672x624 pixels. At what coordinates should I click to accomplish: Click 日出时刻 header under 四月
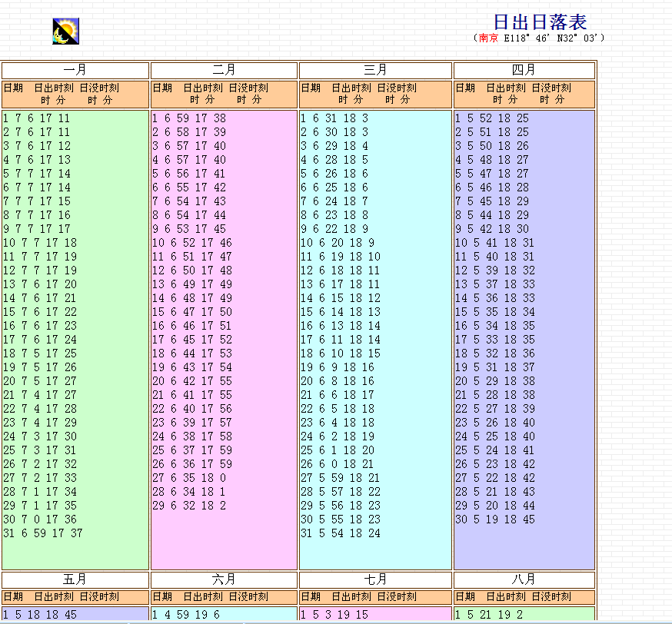[x=506, y=88]
